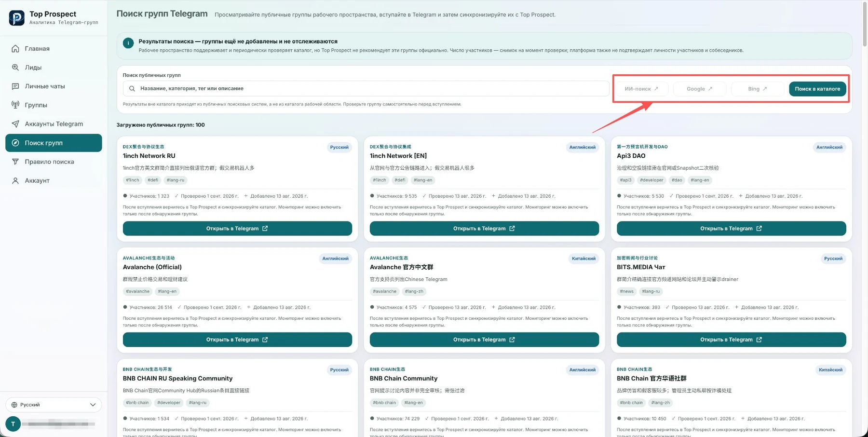Click the "Загружено публичных групп: 100" counter
868x437 pixels.
coord(161,125)
